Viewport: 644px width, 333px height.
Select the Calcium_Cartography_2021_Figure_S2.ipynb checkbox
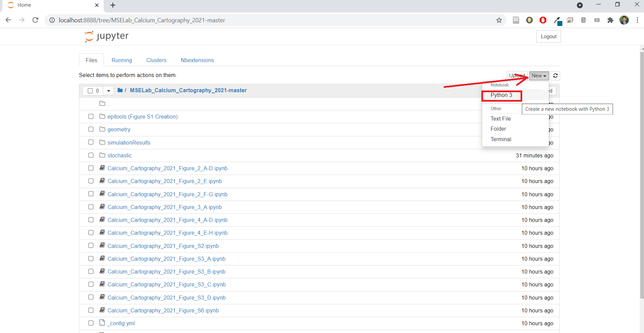[x=91, y=246]
